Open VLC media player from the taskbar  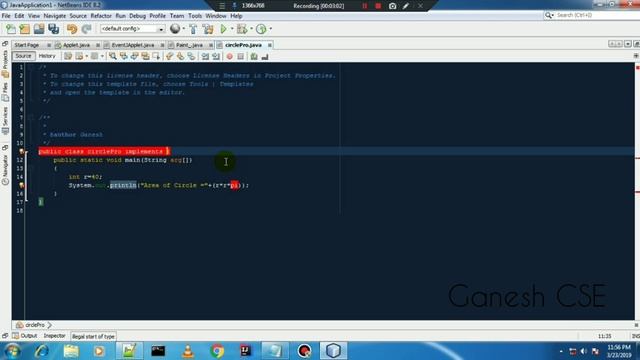click(188, 351)
